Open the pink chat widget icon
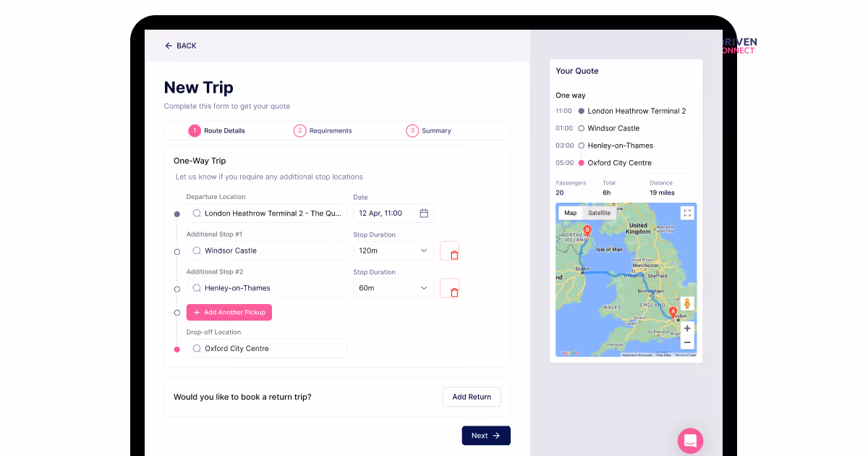This screenshot has height=456, width=868. pyautogui.click(x=690, y=440)
